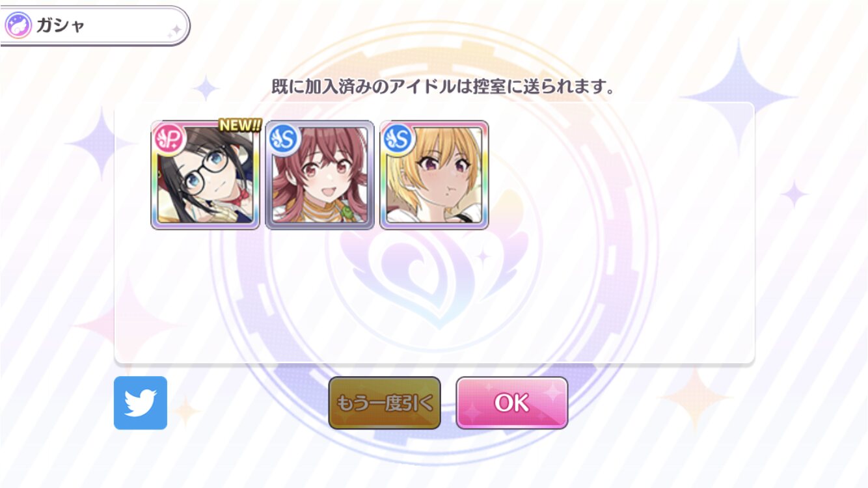868x488 pixels.
Task: Tap the blue S badge on red-haired idol
Action: tap(284, 137)
